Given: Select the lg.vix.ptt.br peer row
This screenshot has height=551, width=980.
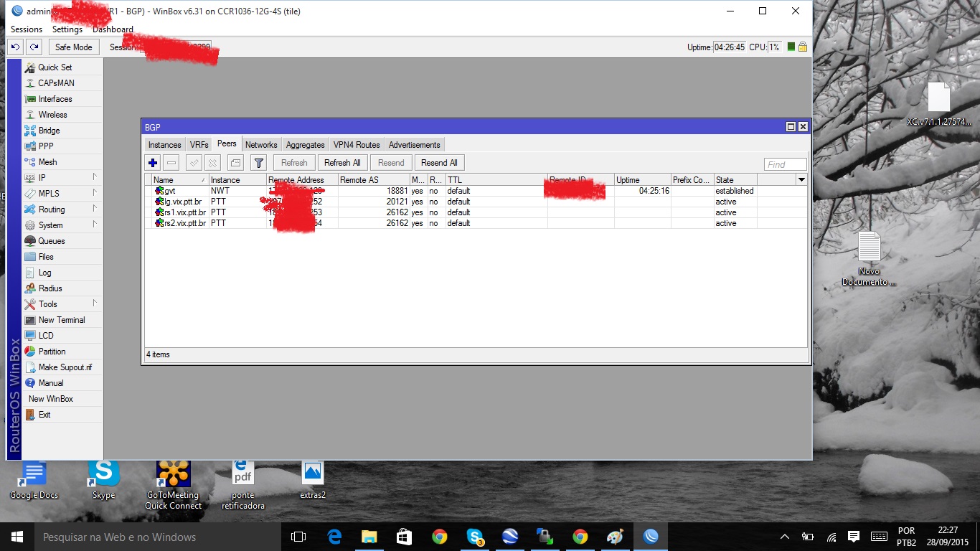Looking at the screenshot, I should click(x=476, y=202).
